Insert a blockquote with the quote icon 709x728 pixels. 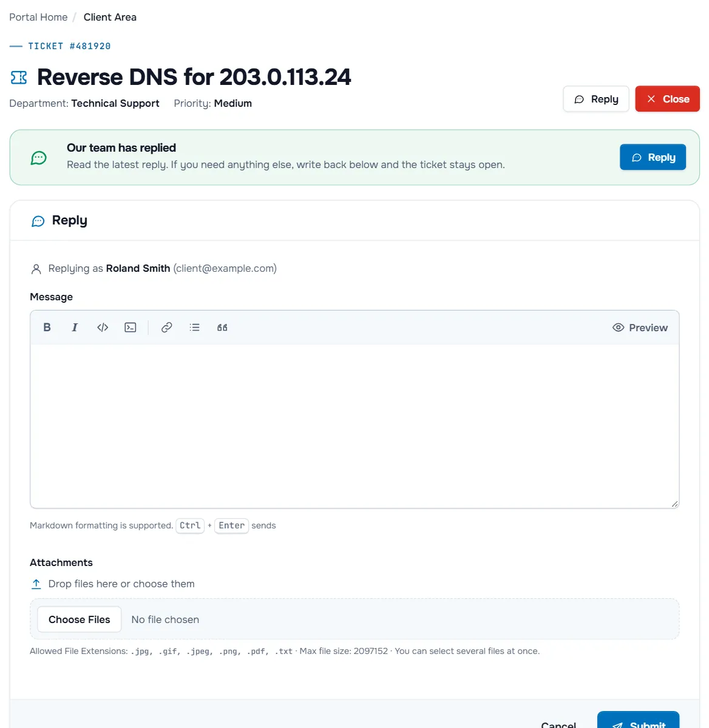pos(222,328)
